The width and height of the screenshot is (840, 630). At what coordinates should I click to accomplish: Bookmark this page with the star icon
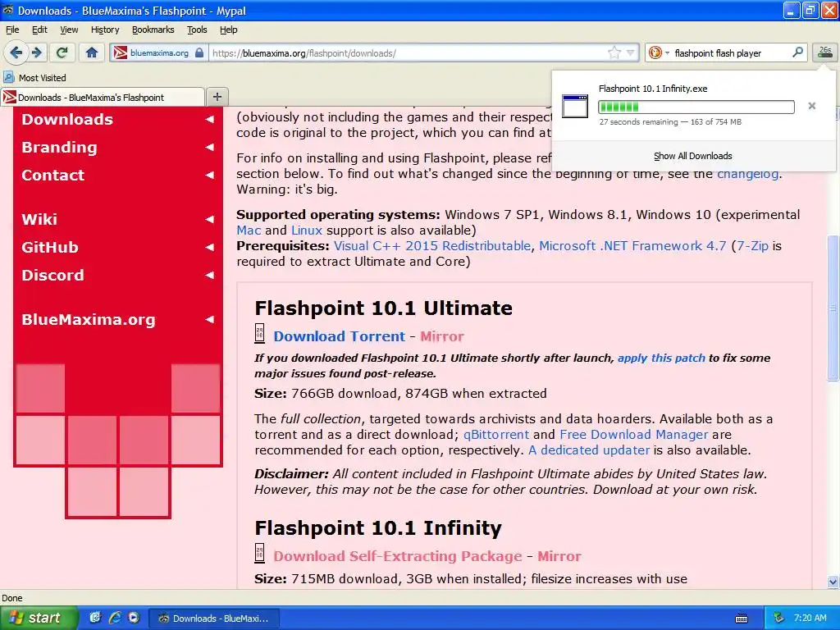[x=614, y=52]
